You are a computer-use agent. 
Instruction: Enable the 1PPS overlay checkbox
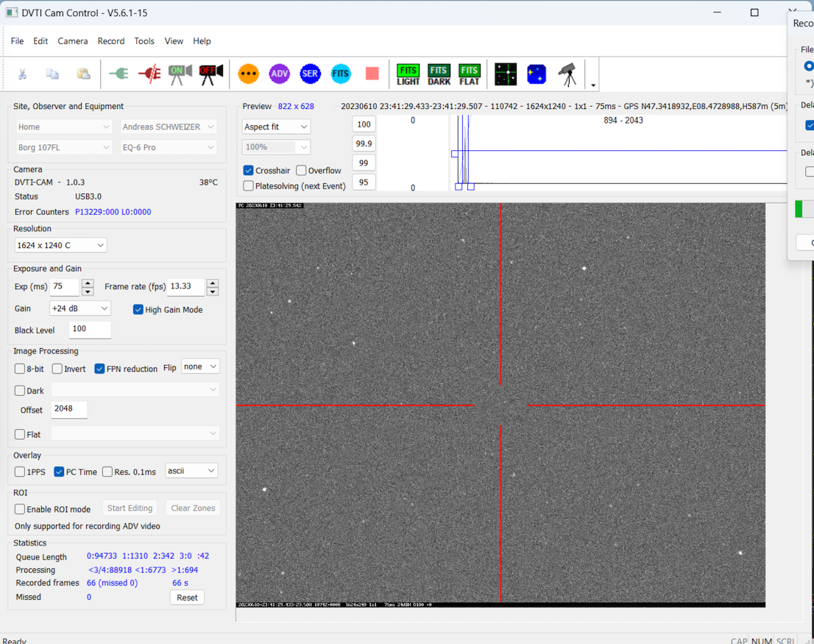click(x=20, y=472)
